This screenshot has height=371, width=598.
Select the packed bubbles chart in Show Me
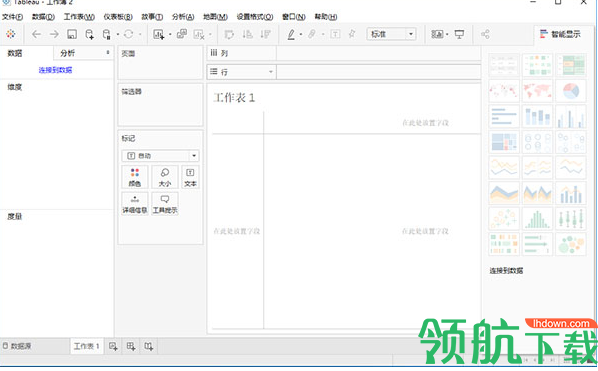pyautogui.click(x=571, y=244)
